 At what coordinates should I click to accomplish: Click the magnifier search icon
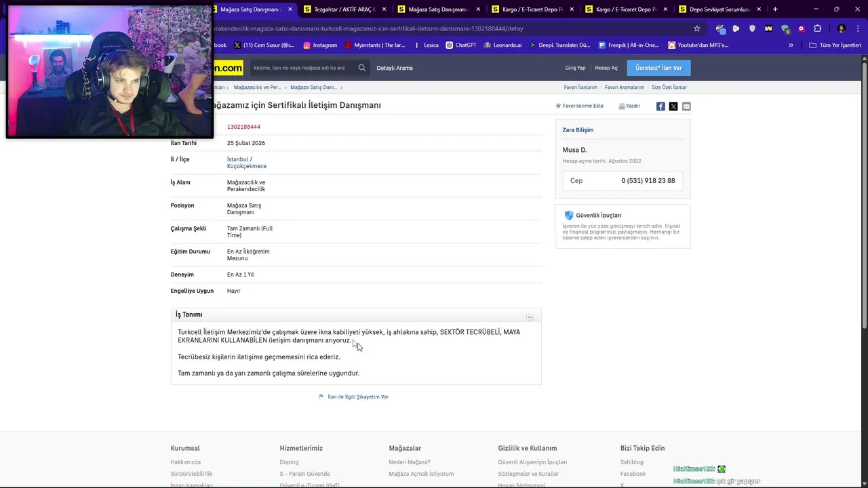click(362, 68)
